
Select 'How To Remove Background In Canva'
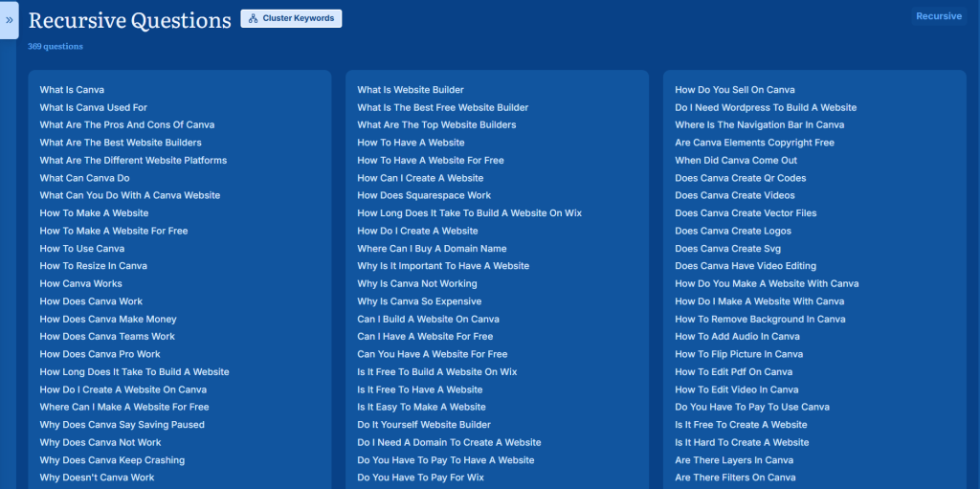760,319
